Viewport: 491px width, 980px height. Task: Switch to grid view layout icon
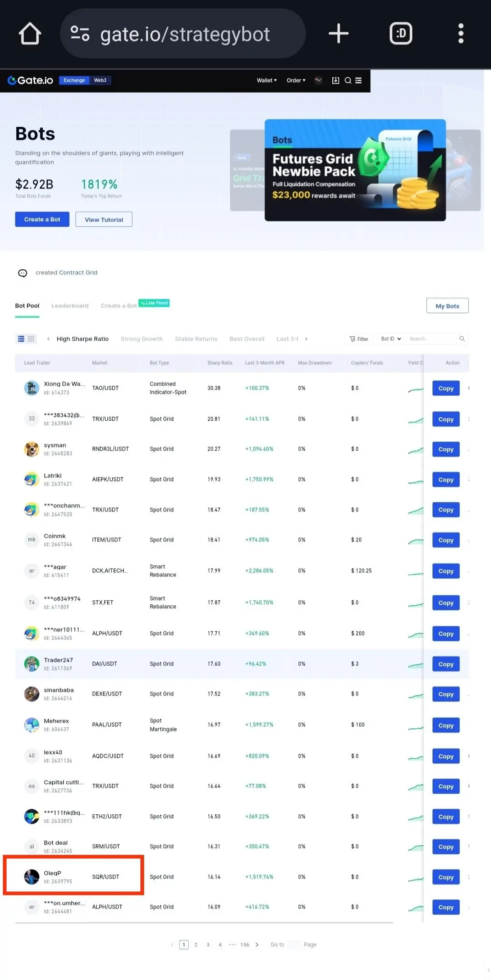pos(31,338)
